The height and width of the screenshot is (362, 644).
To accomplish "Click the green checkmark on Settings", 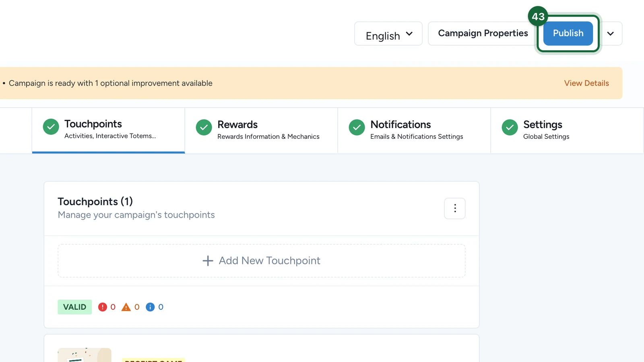I will pos(510,128).
